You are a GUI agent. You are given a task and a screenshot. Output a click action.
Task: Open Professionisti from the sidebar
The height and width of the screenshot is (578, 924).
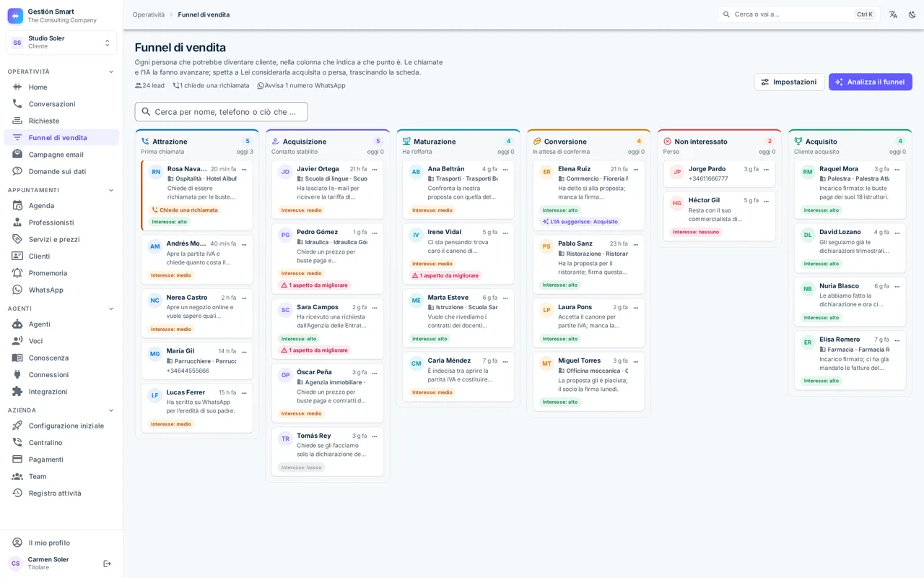click(61, 223)
